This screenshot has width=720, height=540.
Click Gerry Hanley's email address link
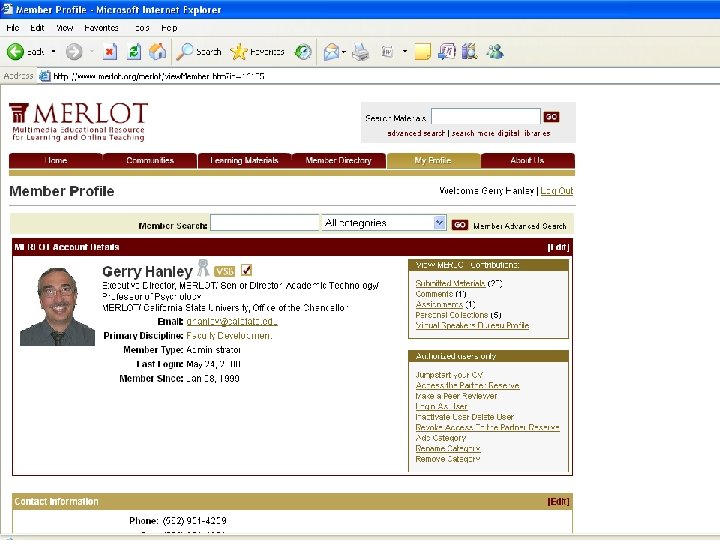point(232,322)
